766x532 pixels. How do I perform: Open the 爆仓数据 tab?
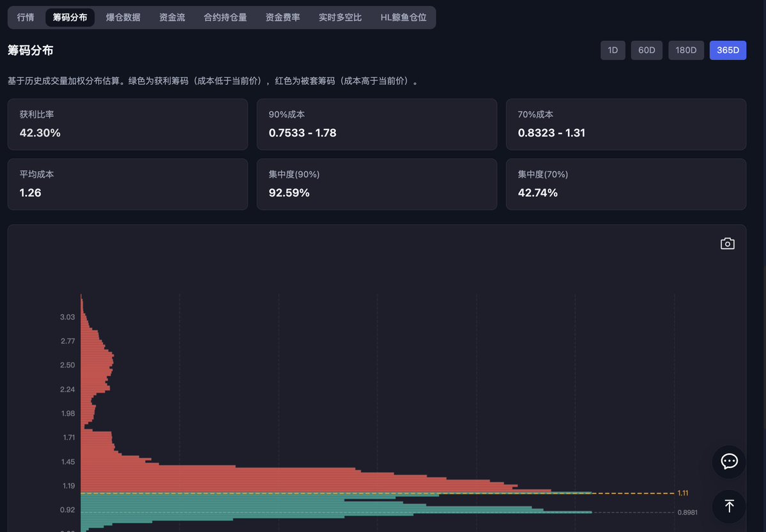point(123,18)
